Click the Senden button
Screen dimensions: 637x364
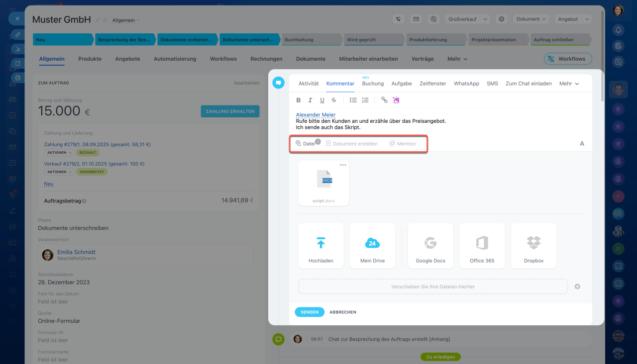pyautogui.click(x=310, y=312)
